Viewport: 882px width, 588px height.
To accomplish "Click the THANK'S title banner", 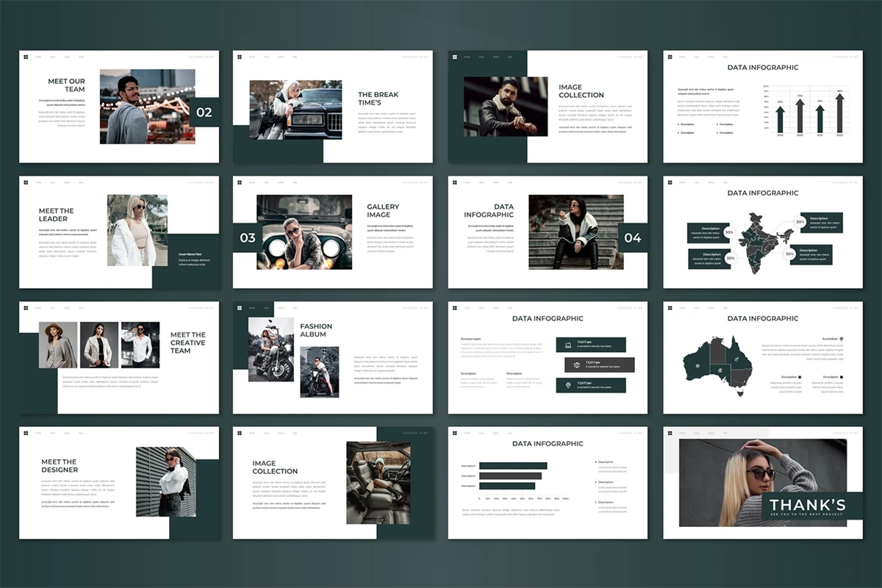I will point(807,506).
